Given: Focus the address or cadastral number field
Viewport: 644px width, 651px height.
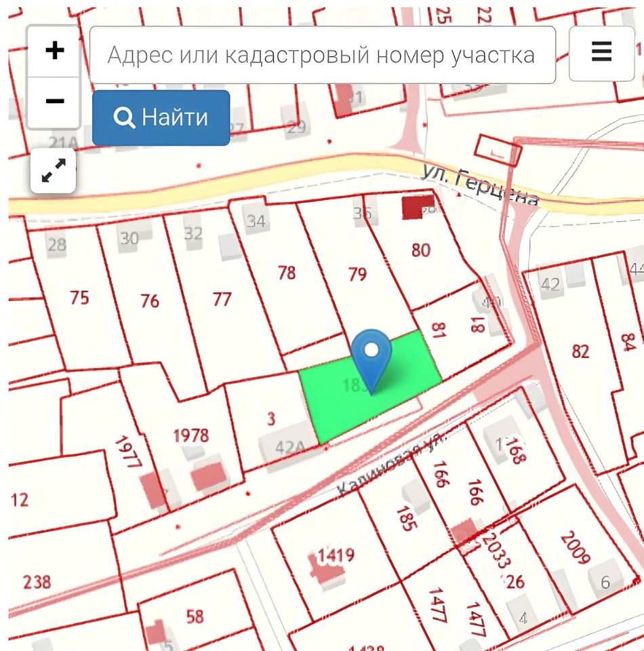Looking at the screenshot, I should pyautogui.click(x=323, y=55).
